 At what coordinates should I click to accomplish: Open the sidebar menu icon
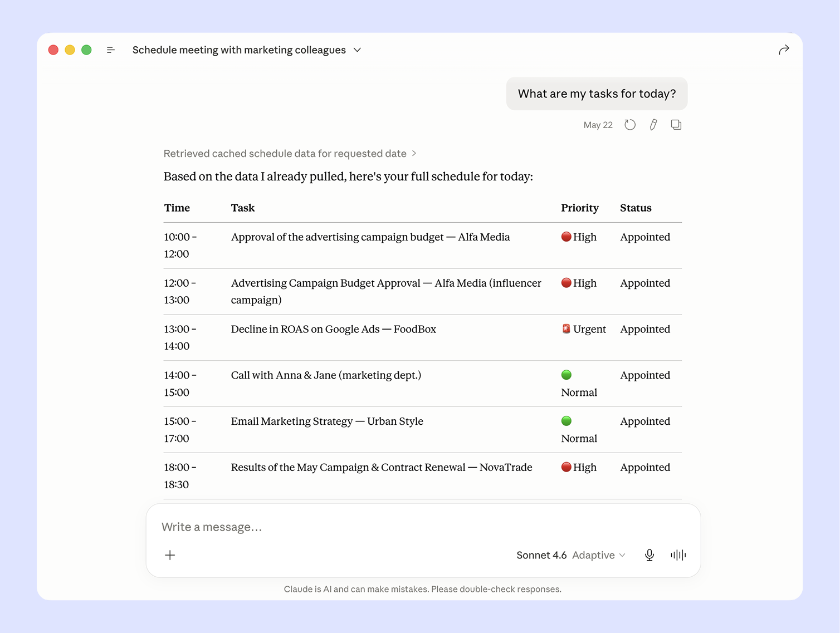[111, 50]
